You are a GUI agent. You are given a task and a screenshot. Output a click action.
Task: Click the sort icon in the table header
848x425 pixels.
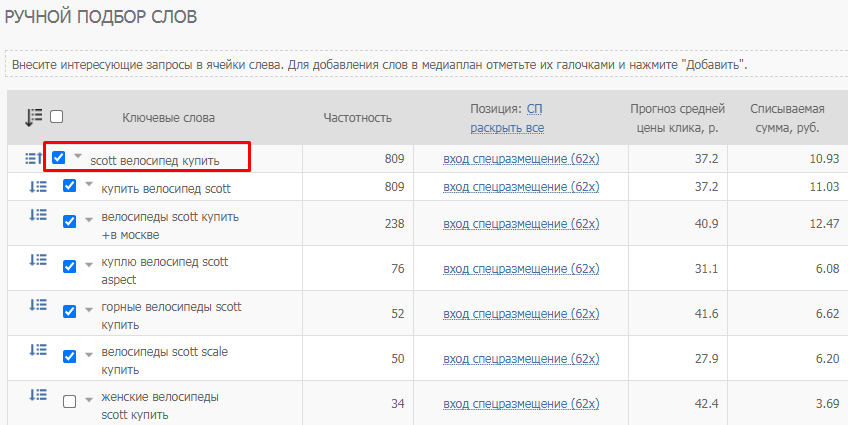(x=34, y=117)
